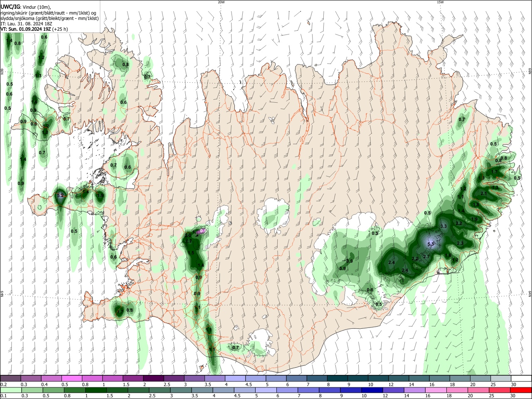
Task: Pick the light pink 16 swatch, lower scale
Action: tap(436, 390)
